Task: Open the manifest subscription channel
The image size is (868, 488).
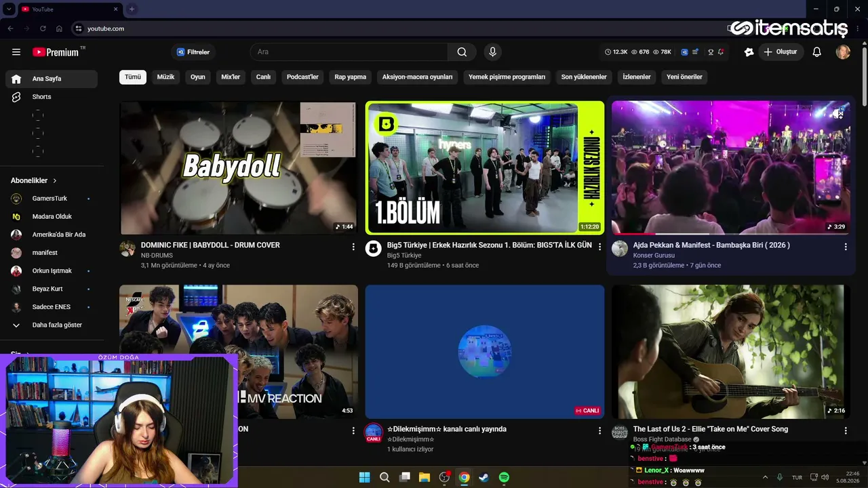Action: click(52, 253)
